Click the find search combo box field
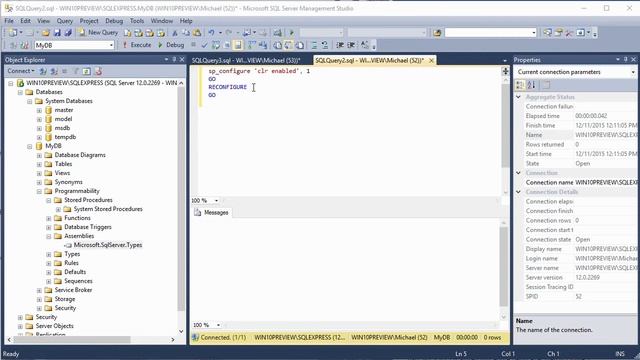The width and height of the screenshot is (640, 360). 490,33
